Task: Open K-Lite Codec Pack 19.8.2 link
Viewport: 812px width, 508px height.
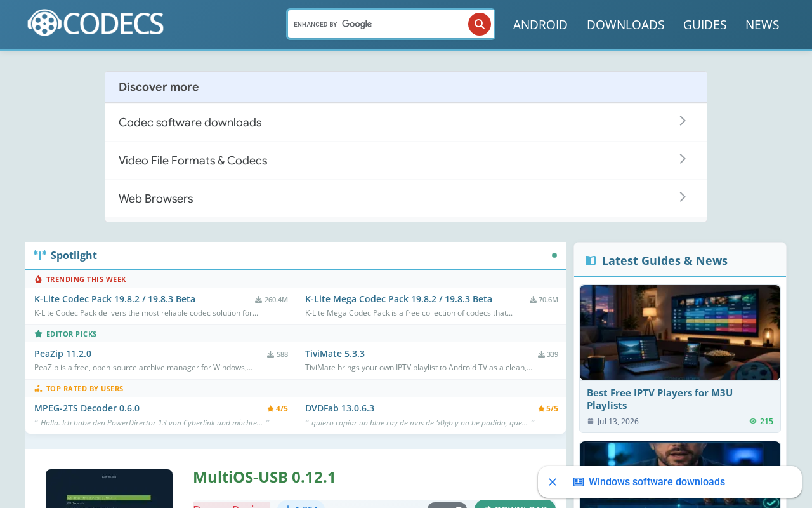Action: pyautogui.click(x=115, y=299)
